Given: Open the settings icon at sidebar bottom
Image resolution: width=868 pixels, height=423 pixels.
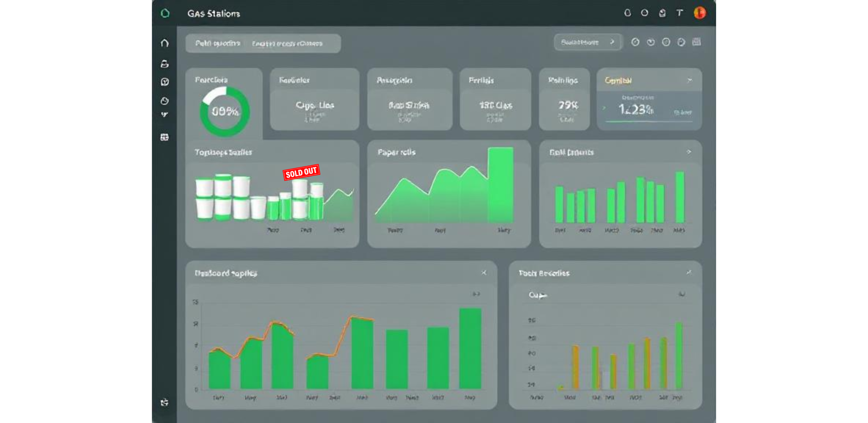Looking at the screenshot, I should coord(165,402).
